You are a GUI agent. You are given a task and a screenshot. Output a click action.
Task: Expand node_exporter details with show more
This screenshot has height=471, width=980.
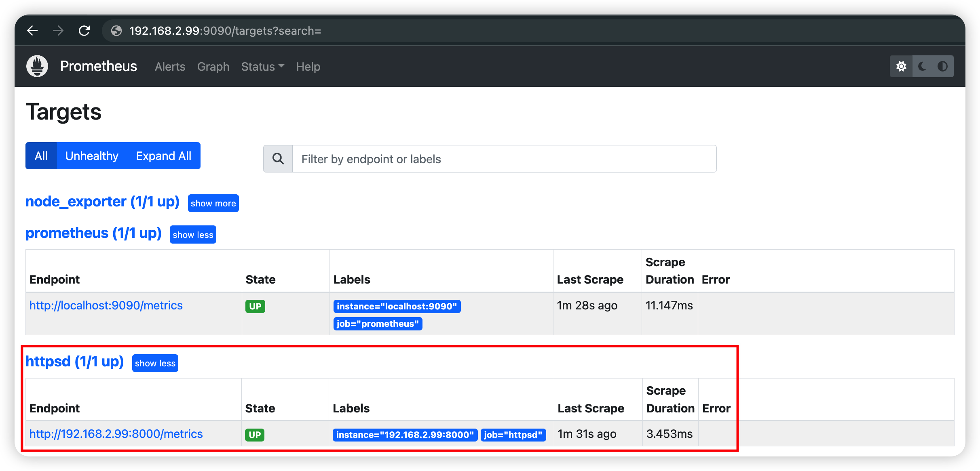coord(213,203)
